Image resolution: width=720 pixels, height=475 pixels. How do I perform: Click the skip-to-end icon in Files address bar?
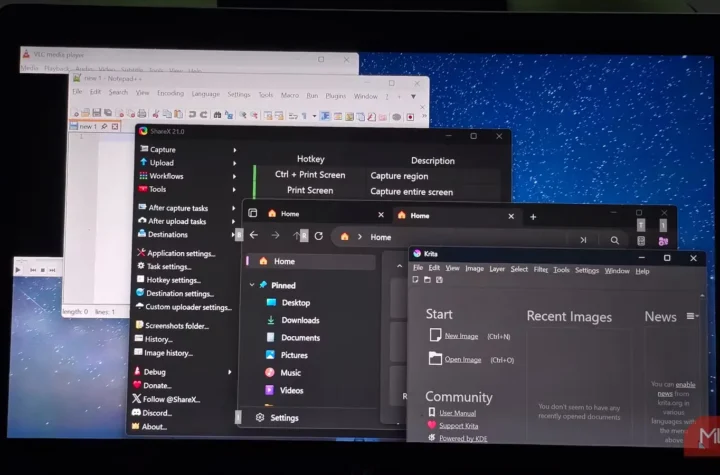tap(583, 240)
